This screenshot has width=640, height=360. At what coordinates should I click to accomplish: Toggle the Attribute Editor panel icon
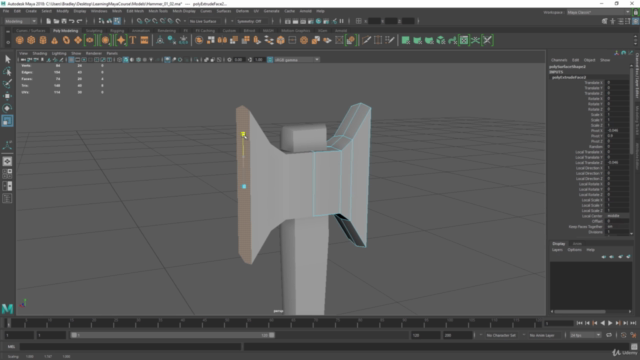pyautogui.click(x=620, y=21)
